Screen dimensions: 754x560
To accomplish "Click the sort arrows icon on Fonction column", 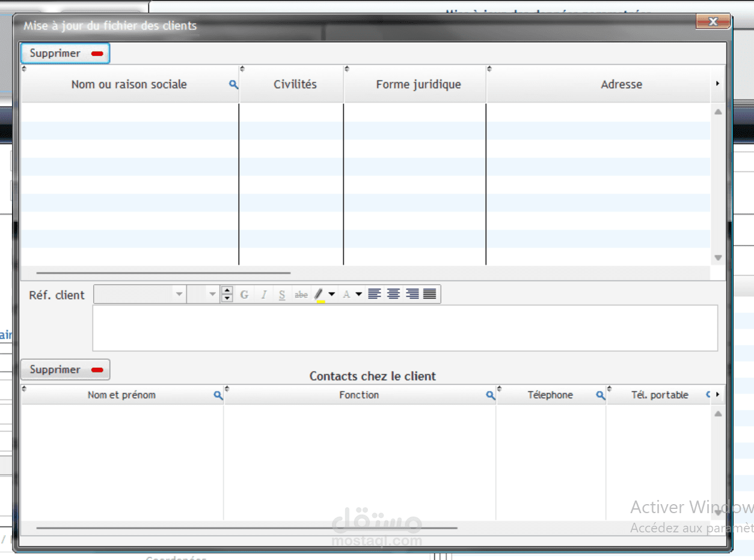I will coord(227,389).
